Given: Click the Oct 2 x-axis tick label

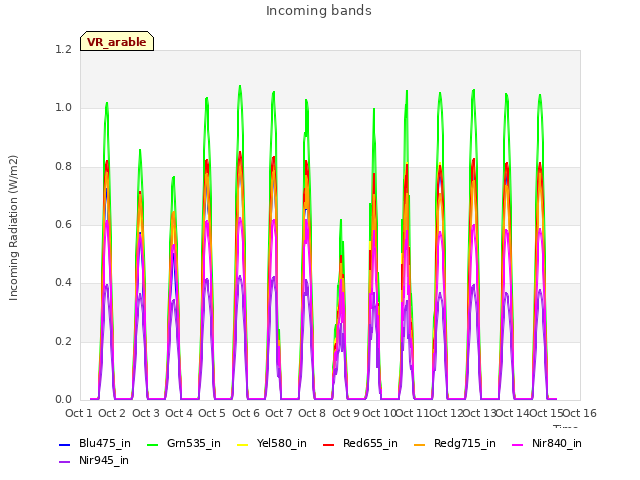Looking at the screenshot, I should (112, 413).
